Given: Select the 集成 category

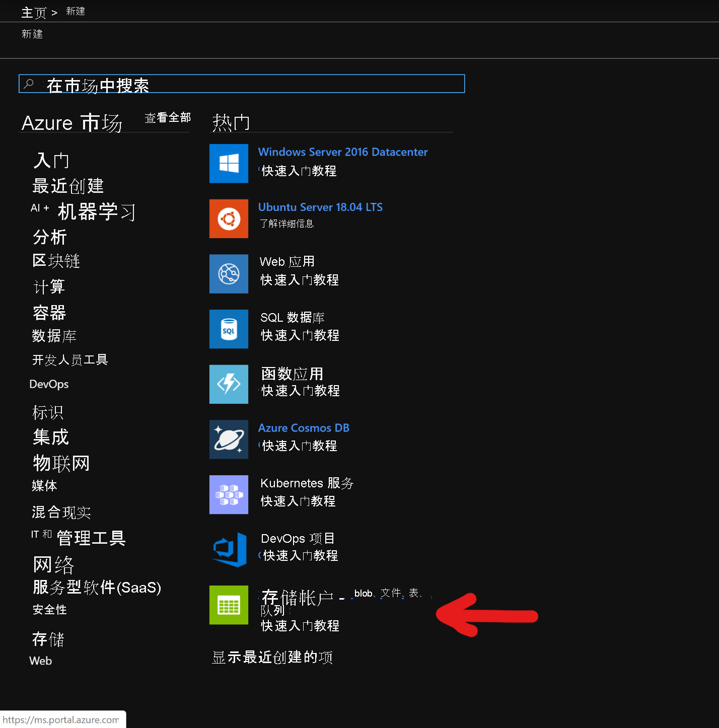Looking at the screenshot, I should click(x=51, y=437).
